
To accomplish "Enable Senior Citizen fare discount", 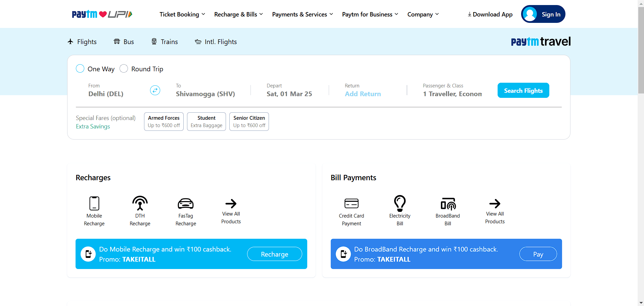I will click(x=249, y=121).
